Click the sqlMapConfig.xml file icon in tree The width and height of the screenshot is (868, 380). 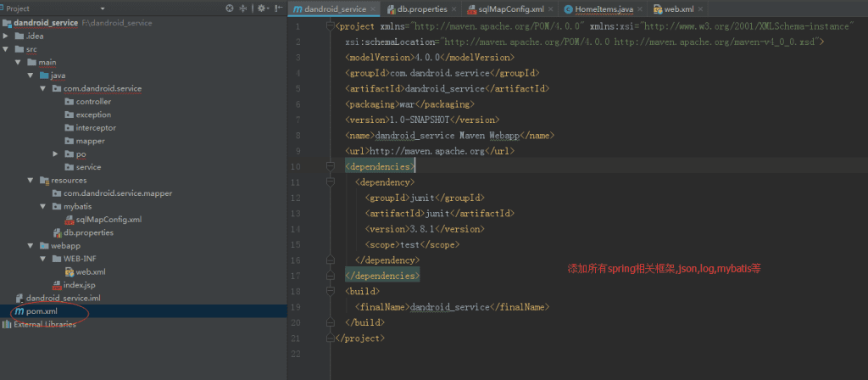click(x=69, y=219)
